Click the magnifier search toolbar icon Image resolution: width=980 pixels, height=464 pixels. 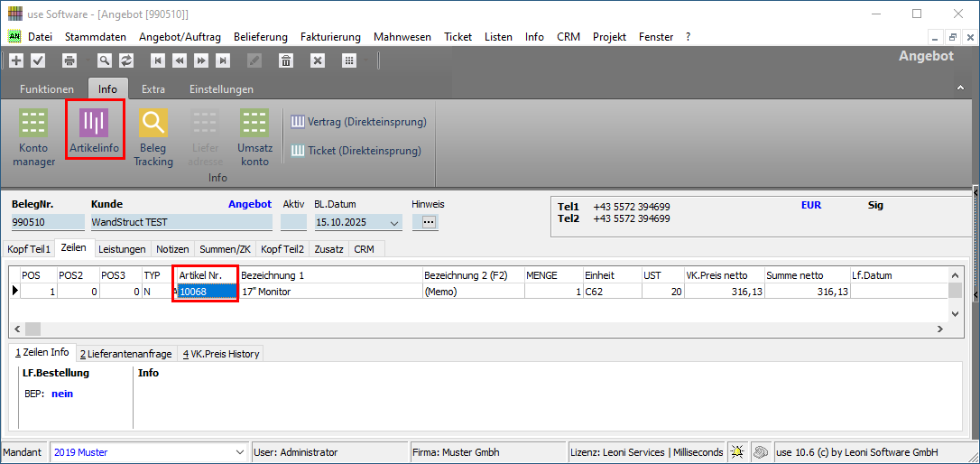coord(105,60)
